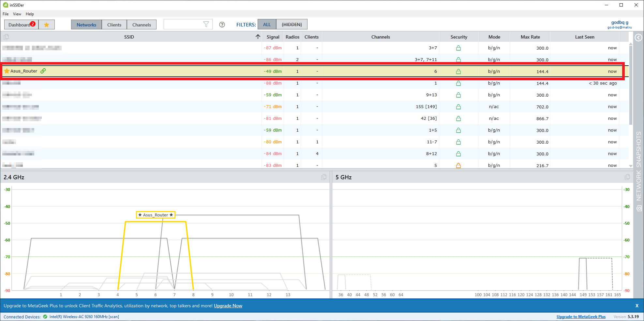Click the SSID column sort arrow

coord(258,37)
